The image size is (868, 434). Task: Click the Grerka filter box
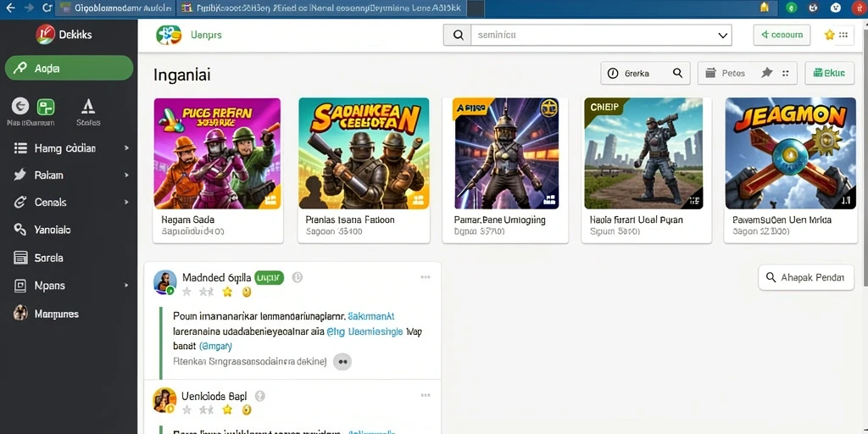645,73
